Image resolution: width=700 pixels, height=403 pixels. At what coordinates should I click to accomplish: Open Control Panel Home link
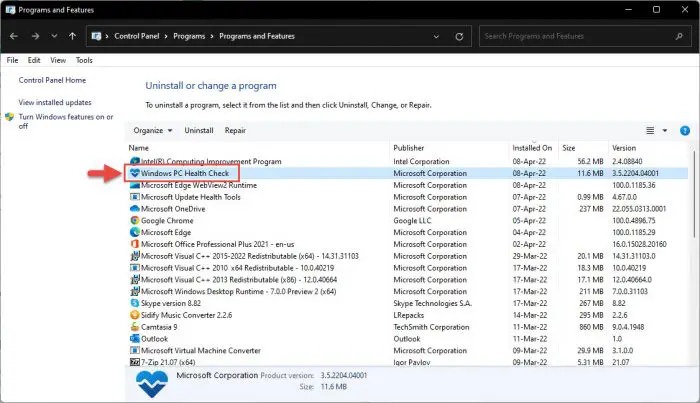52,80
